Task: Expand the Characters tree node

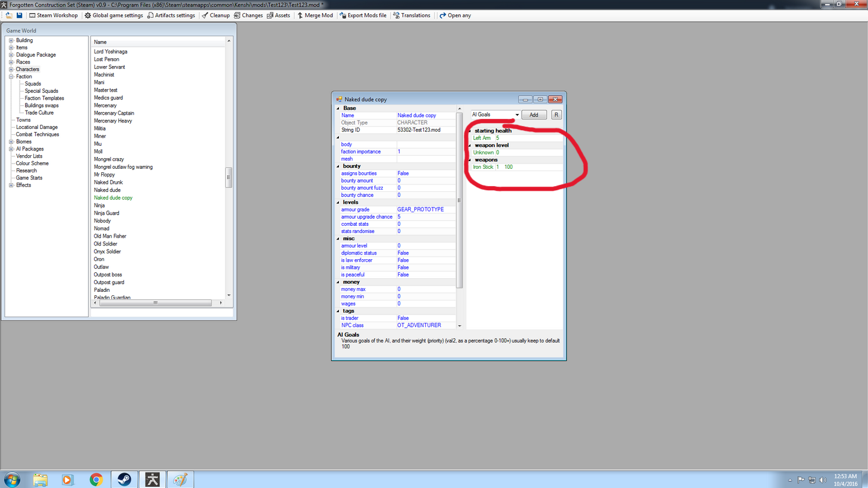Action: [11, 70]
